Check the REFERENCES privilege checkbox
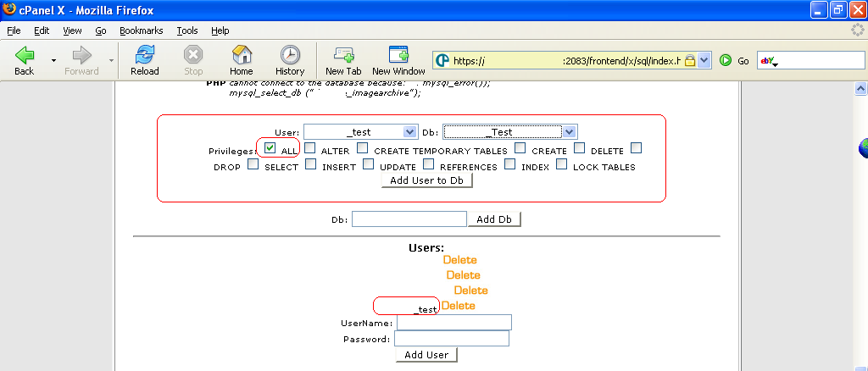The image size is (868, 371). (428, 163)
